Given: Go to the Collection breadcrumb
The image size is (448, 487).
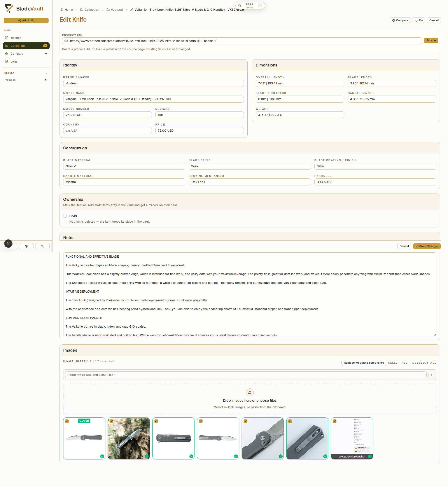Looking at the screenshot, I should pos(90,10).
